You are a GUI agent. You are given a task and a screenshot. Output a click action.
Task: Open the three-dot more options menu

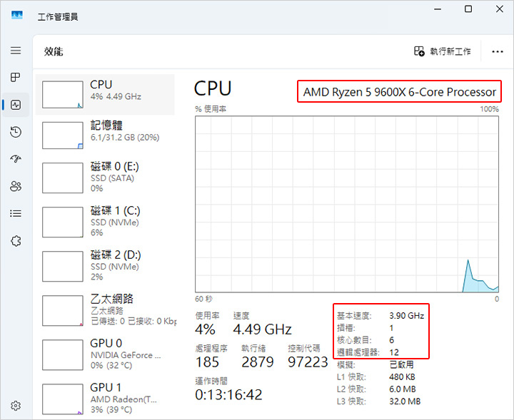pyautogui.click(x=498, y=51)
